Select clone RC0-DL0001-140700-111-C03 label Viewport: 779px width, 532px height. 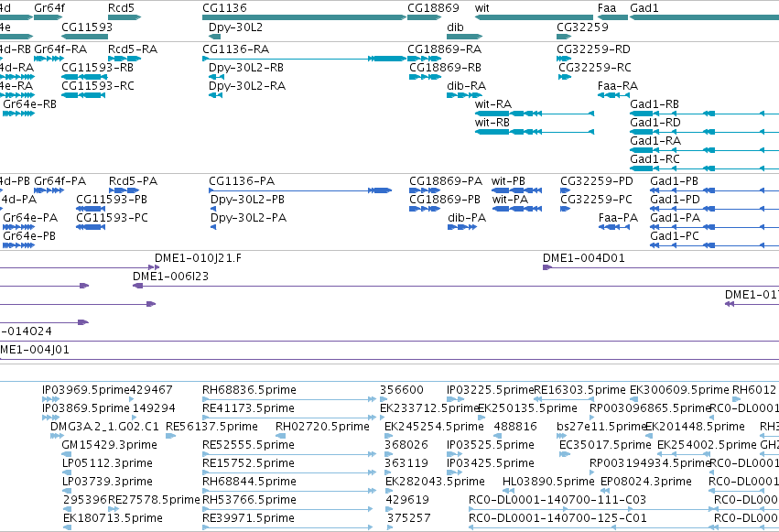(557, 500)
